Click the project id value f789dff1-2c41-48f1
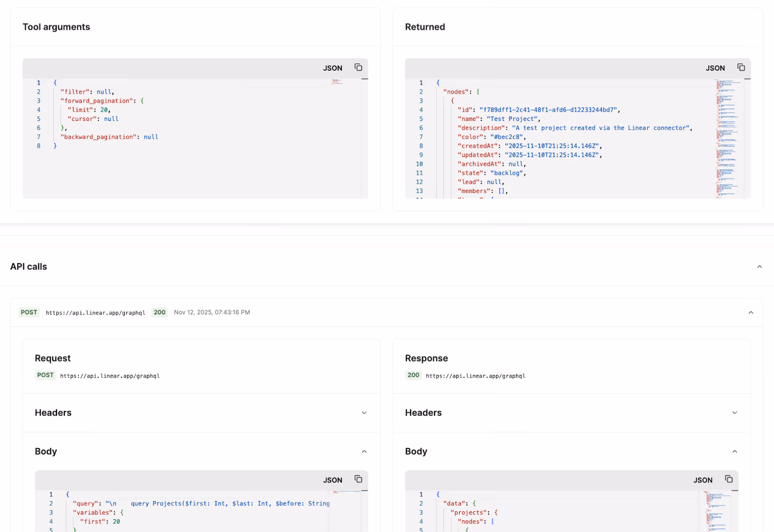 [548, 110]
